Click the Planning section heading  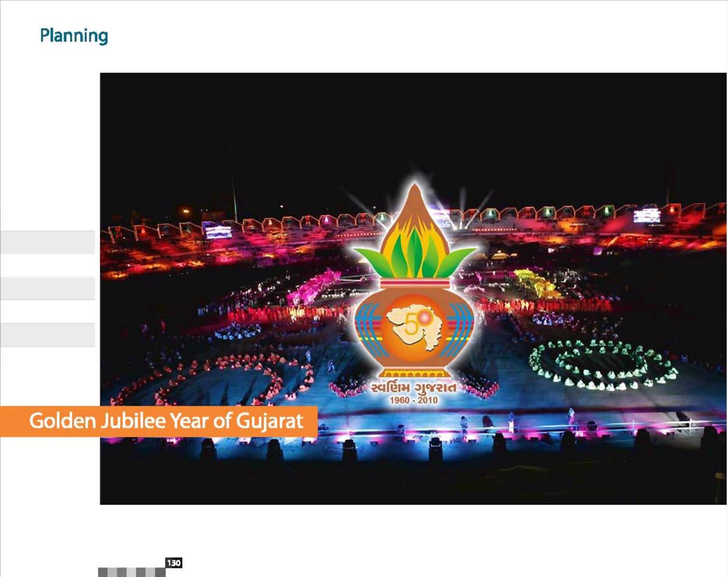click(x=74, y=36)
